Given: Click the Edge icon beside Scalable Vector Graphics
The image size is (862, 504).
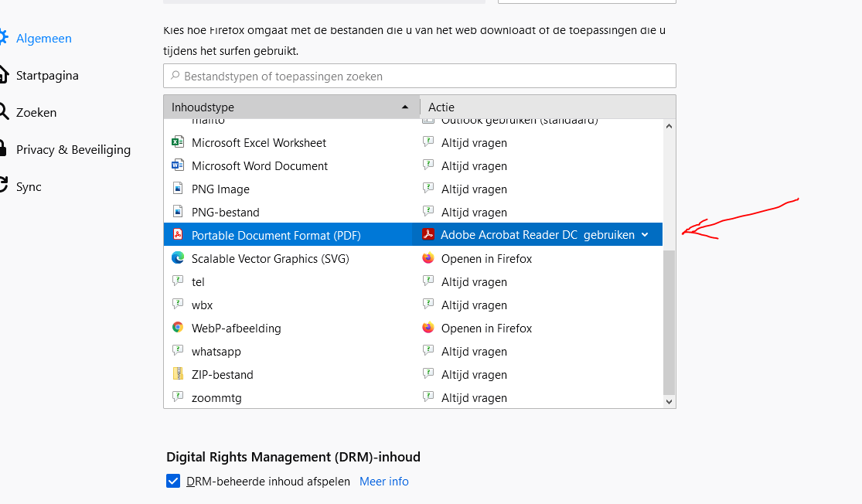Looking at the screenshot, I should (178, 257).
